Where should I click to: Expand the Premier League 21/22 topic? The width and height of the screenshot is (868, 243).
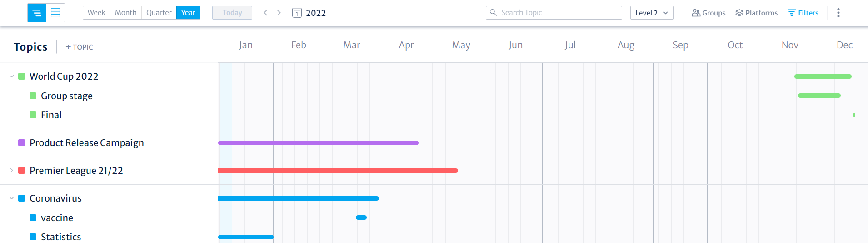(x=11, y=171)
